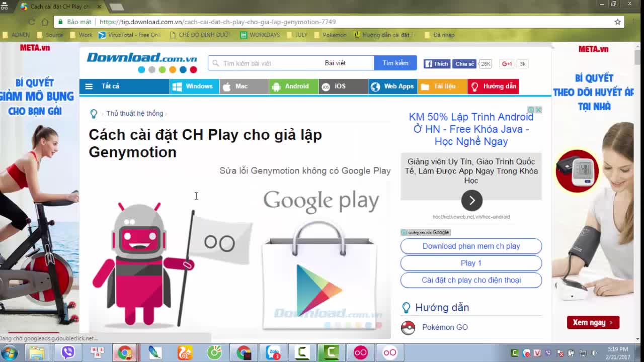Open the Windows Start button

click(10, 353)
